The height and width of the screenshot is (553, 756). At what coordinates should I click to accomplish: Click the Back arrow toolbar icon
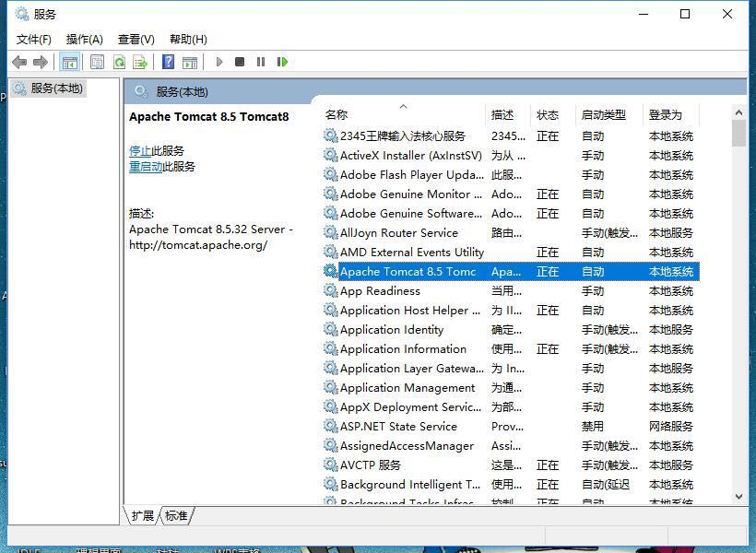click(19, 62)
